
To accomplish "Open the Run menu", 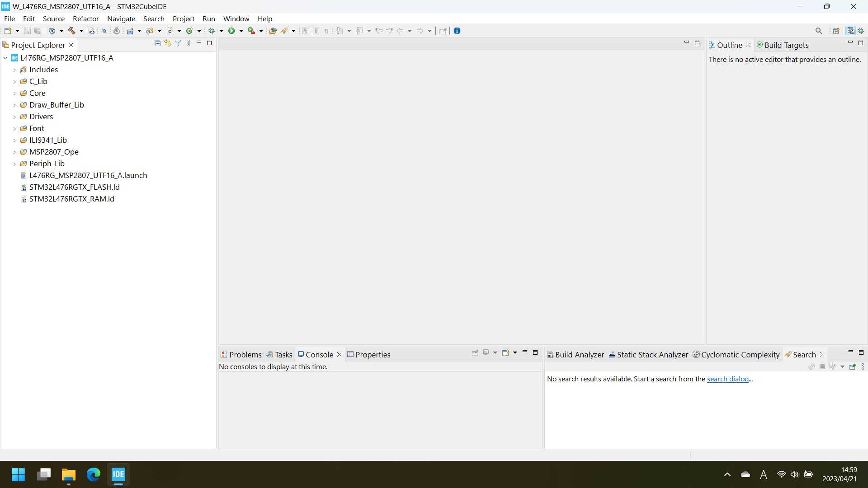I will [209, 19].
